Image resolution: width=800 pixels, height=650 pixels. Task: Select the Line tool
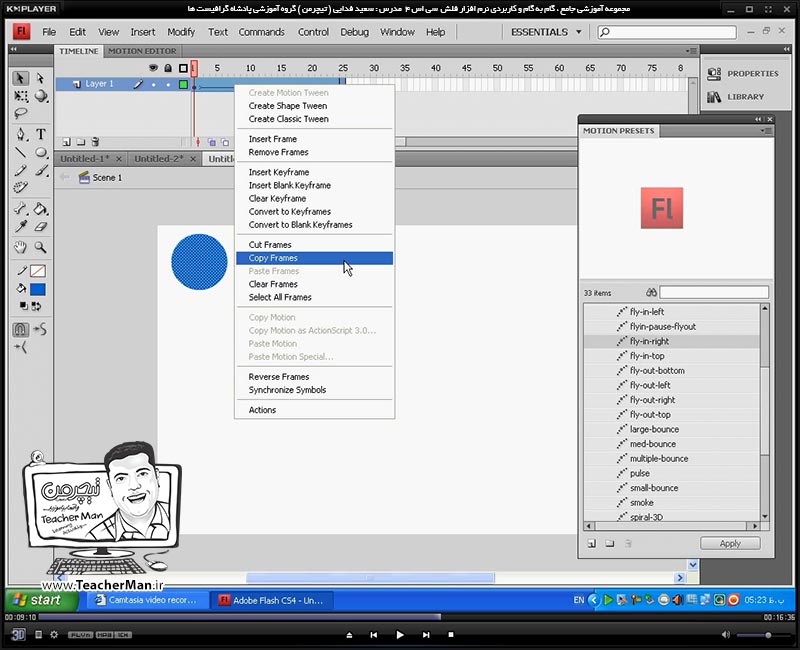point(20,152)
